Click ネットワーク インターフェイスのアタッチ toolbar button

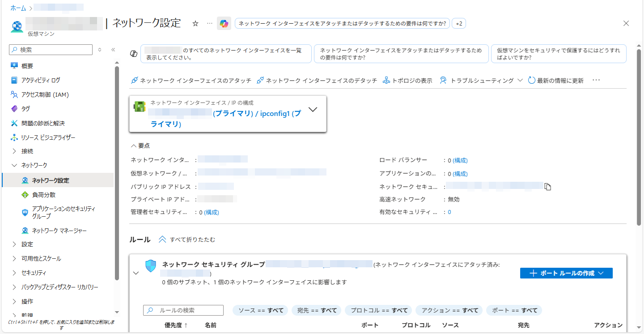tap(191, 81)
